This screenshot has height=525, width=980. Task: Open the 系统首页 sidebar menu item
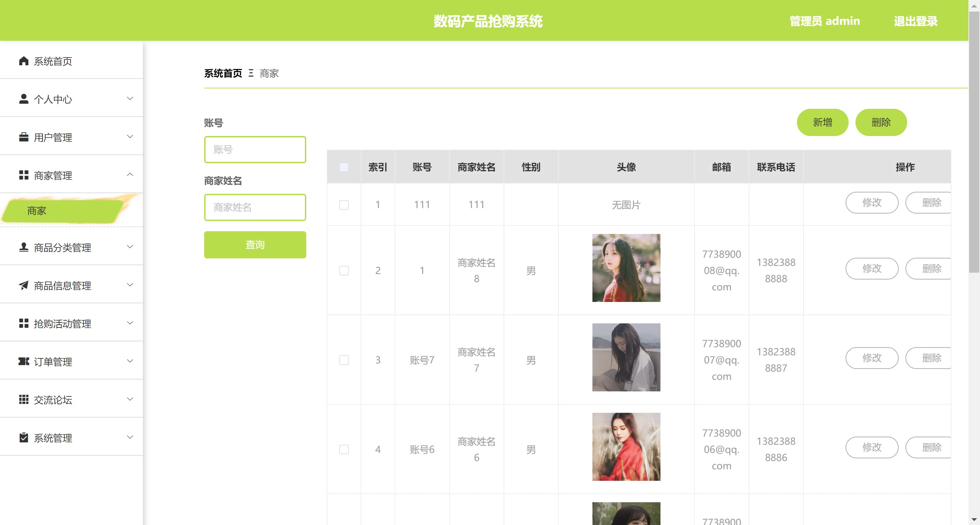(71, 61)
